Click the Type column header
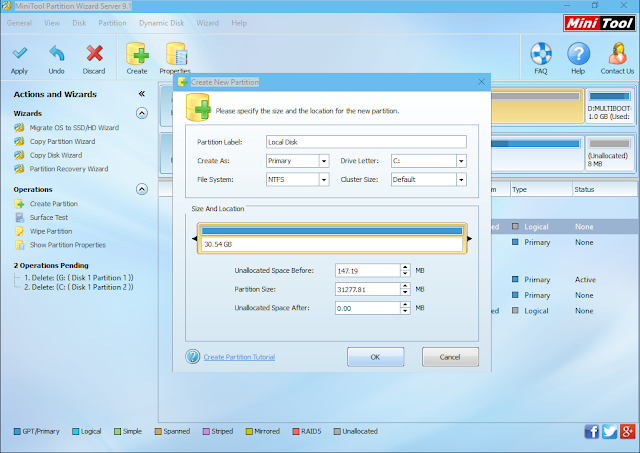 541,189
